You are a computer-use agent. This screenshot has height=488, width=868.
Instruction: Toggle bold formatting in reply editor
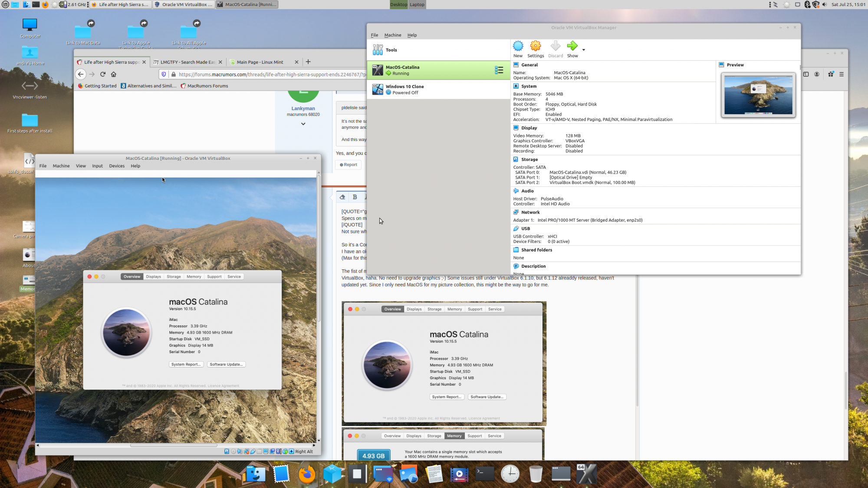[355, 197]
